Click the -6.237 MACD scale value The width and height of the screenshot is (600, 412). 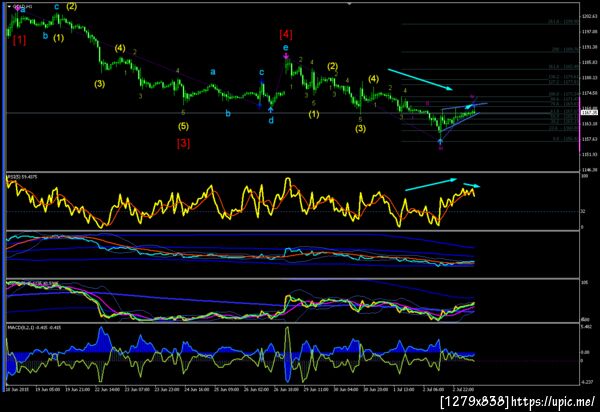pyautogui.click(x=586, y=382)
